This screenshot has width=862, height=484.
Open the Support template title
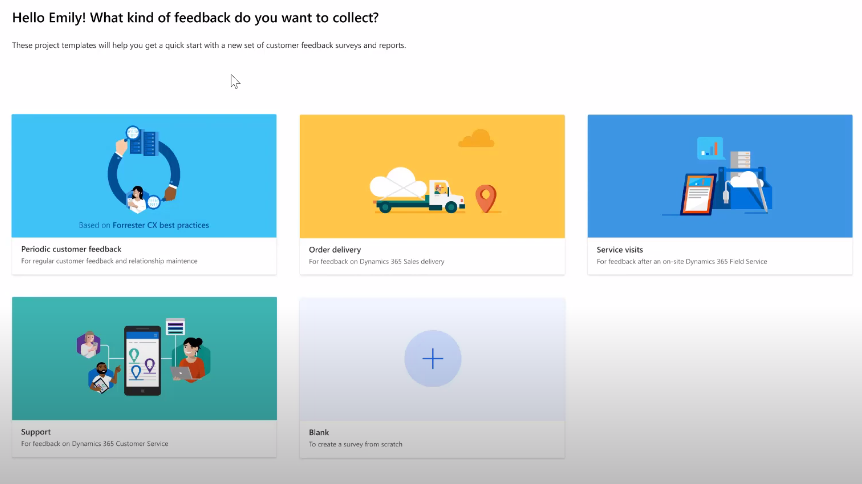coord(36,432)
